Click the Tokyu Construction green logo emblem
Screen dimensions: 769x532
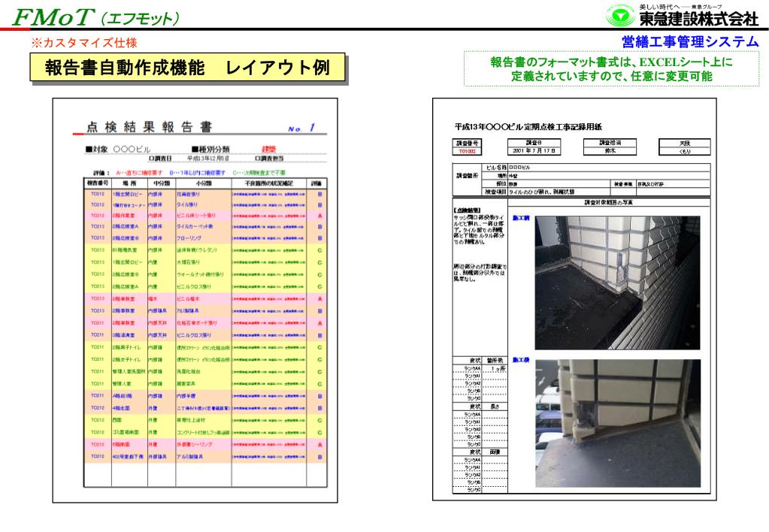(x=620, y=17)
